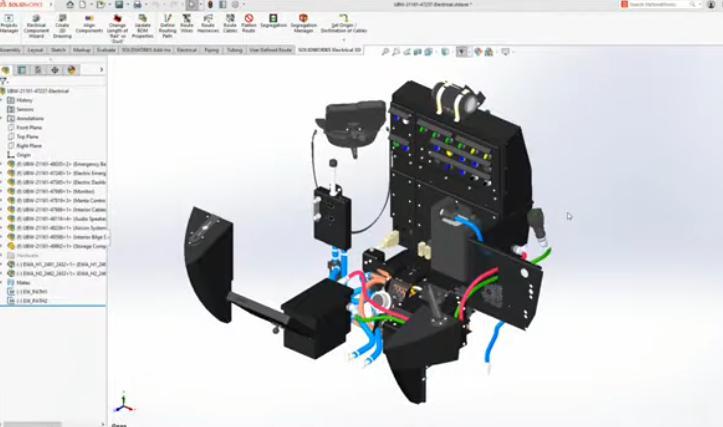Click the Segregation tool
This screenshot has width=723, height=427.
(273, 21)
